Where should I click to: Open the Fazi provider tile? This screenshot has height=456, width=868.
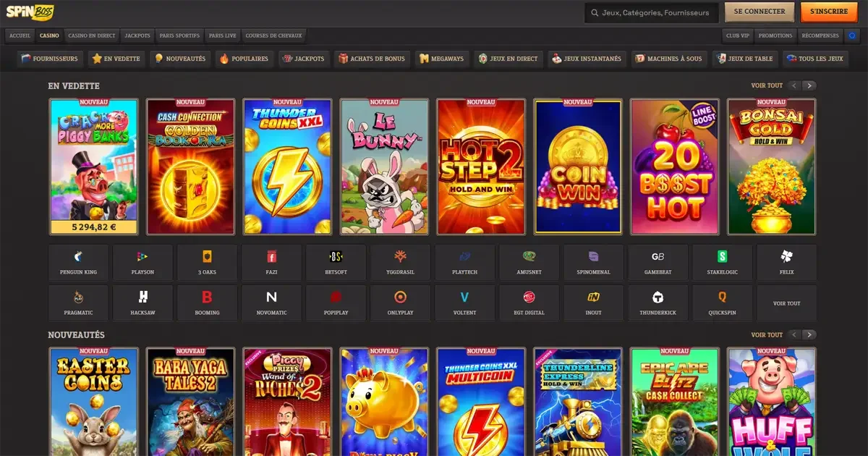[x=271, y=263]
